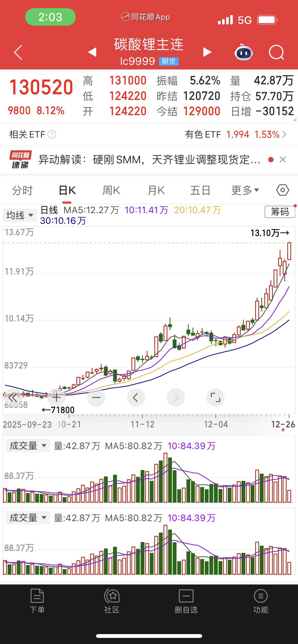Tap the 同花顺 App label in status bar
The height and width of the screenshot is (644, 298).
[x=146, y=17]
